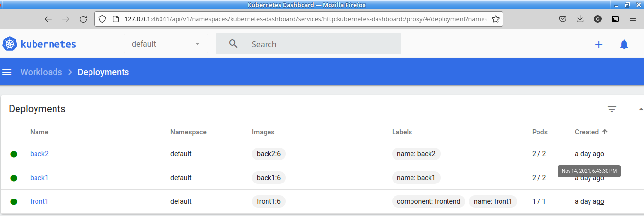Click the back1:6 image chip
The width and height of the screenshot is (644, 216).
[x=268, y=178]
